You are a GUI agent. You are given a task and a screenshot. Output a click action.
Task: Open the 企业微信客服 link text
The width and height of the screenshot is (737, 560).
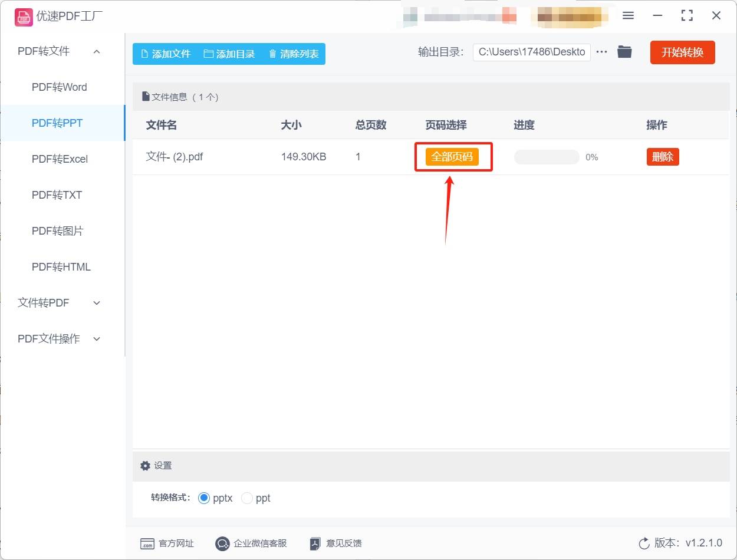point(261,543)
